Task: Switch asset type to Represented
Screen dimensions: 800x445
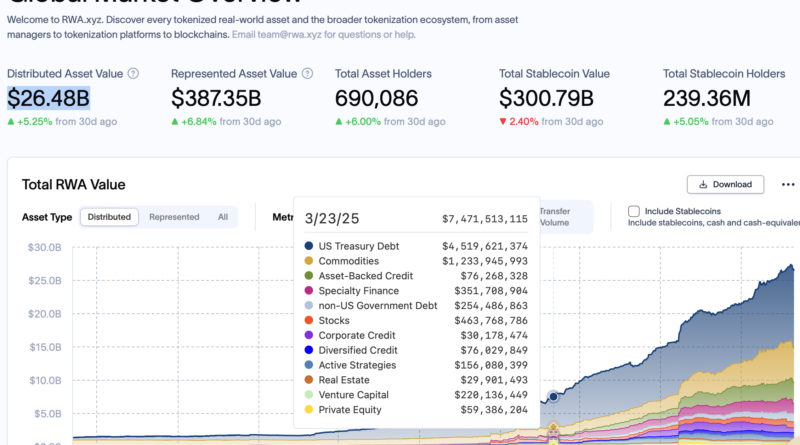Action: (x=172, y=217)
